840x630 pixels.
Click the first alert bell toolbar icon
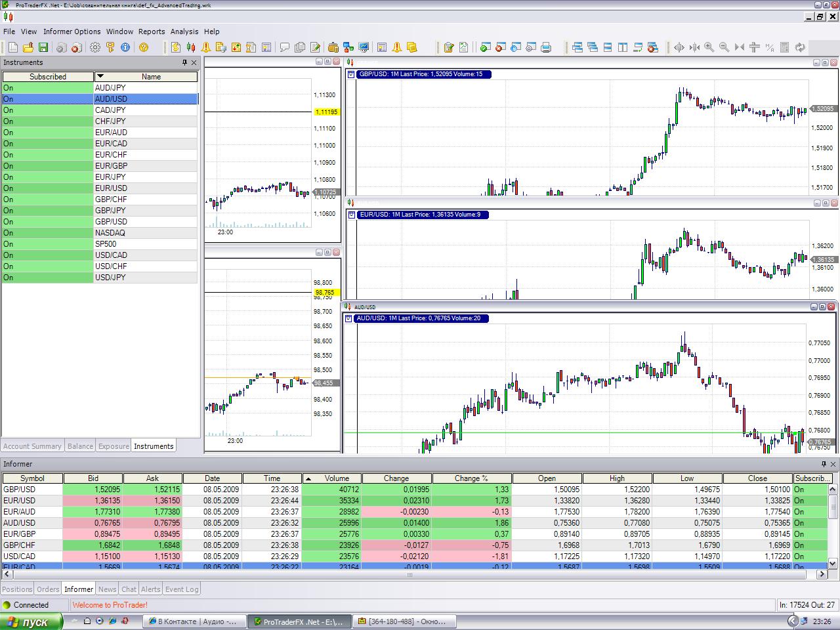click(206, 47)
